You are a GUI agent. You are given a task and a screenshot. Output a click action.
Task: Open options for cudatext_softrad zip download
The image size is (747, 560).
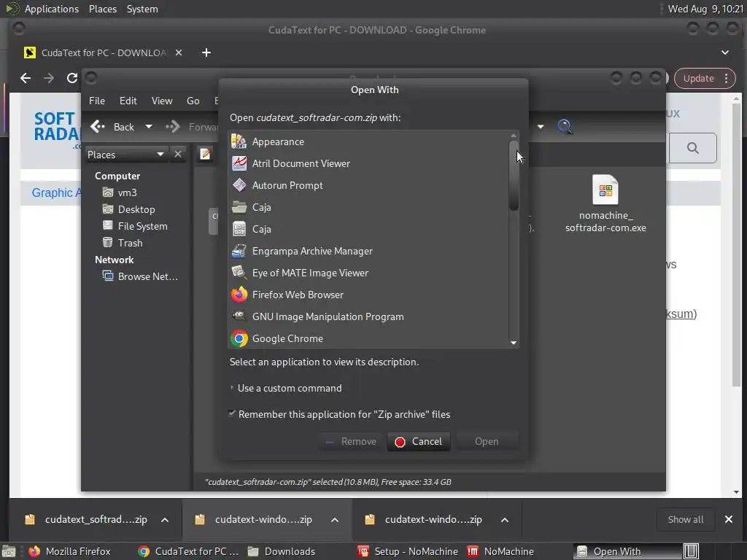(x=165, y=519)
